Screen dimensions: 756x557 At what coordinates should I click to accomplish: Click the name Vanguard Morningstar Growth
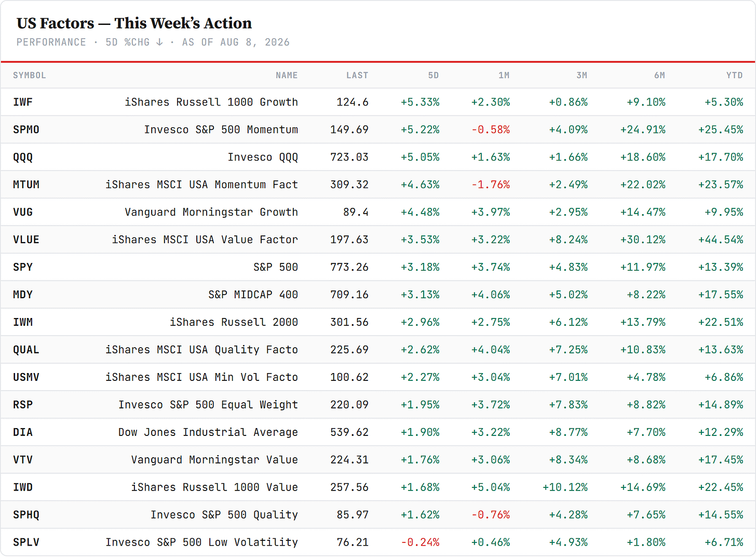(x=211, y=212)
